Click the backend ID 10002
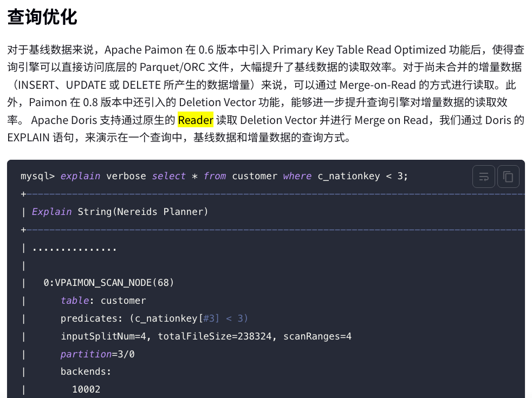Viewport: 532px width, 398px height. (86, 389)
